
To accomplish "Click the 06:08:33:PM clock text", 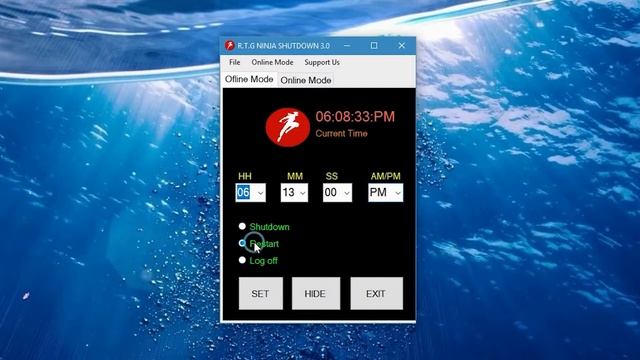I will click(x=355, y=117).
